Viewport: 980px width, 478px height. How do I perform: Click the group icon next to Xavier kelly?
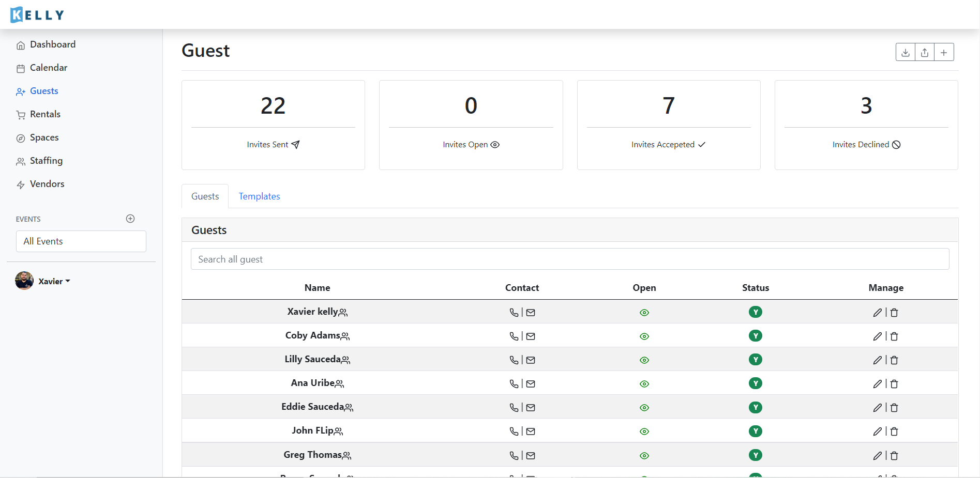point(343,312)
